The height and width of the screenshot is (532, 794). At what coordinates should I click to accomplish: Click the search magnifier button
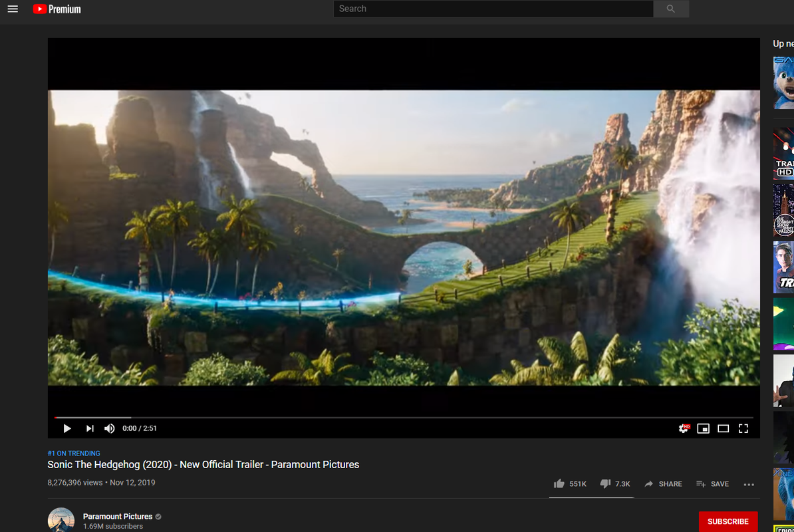(671, 9)
